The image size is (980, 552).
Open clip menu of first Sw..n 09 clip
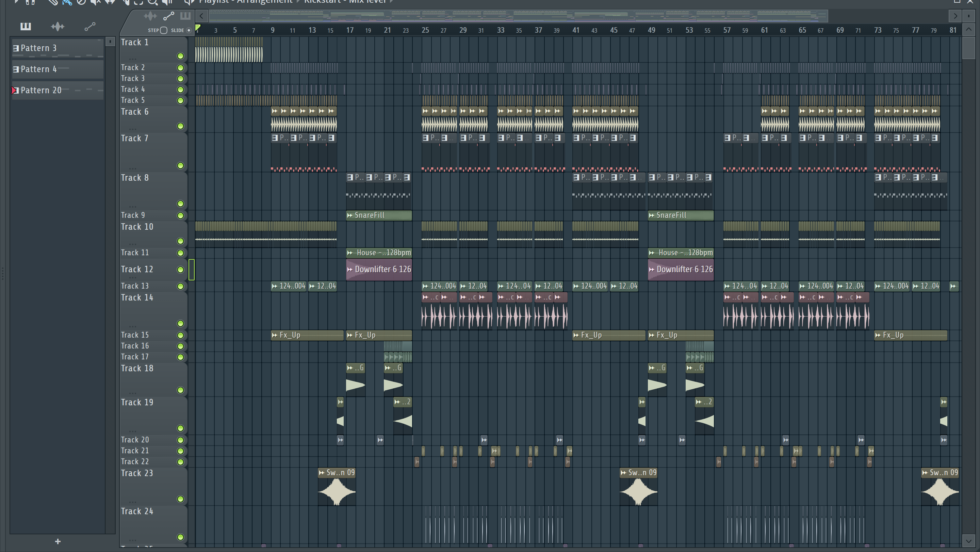pos(322,472)
